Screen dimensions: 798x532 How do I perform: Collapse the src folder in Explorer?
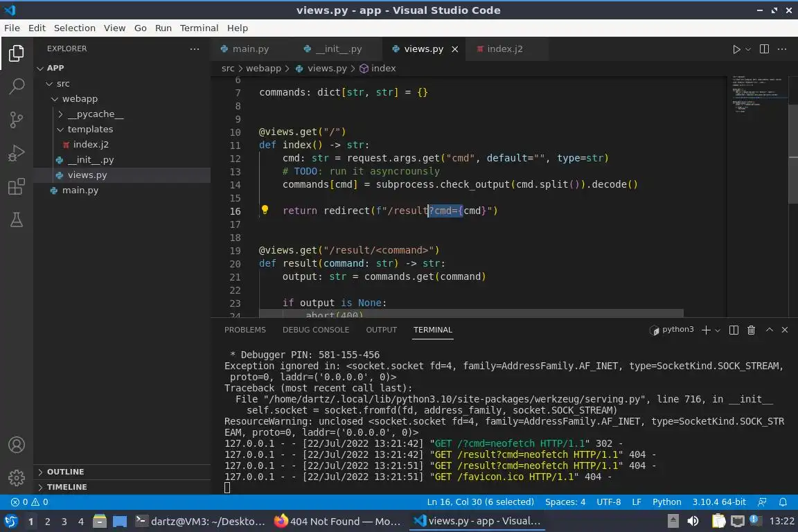[122, 84]
